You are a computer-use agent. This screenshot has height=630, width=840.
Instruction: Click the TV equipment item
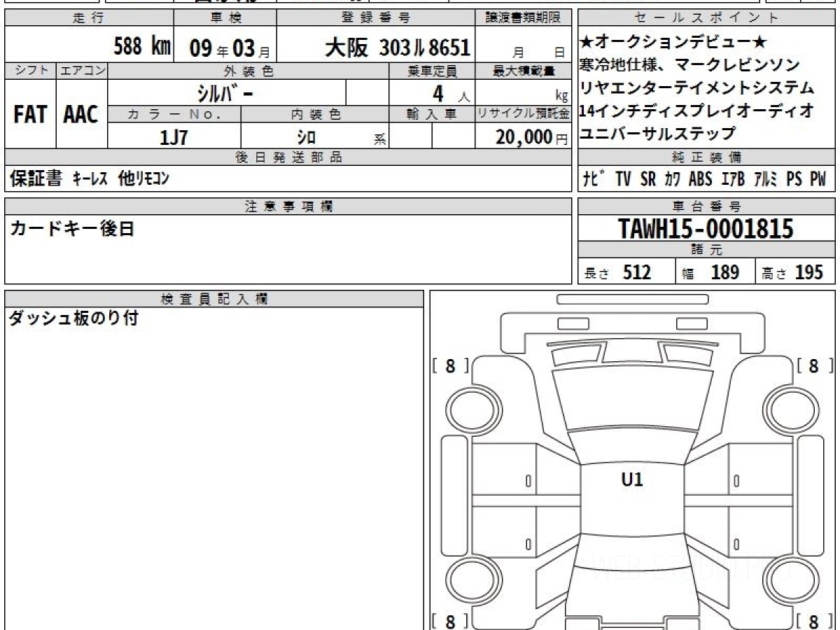[623, 180]
